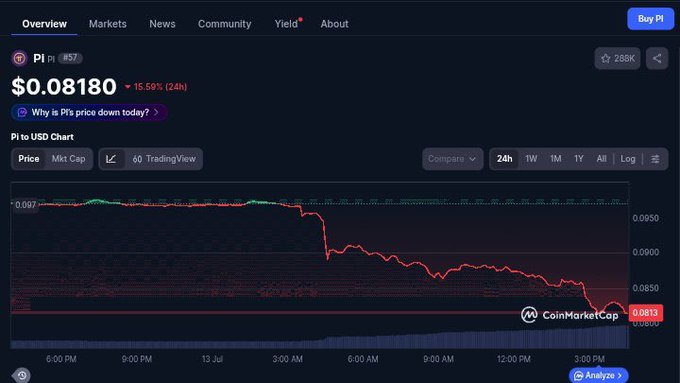Open 'Why is Pi's price down today?'

coord(89,112)
